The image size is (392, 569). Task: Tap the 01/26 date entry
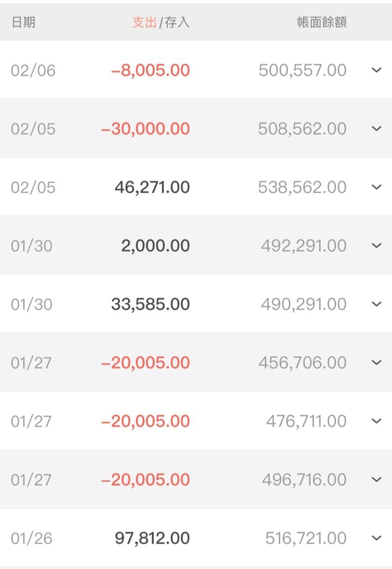pyautogui.click(x=32, y=538)
